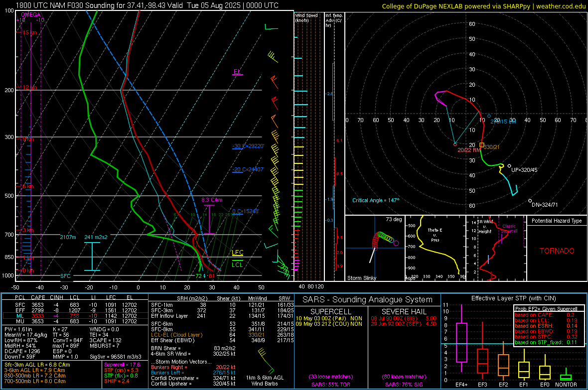Screen dimensions: 588x390
Task: Click the yellow LFC level label
Action: [237, 253]
